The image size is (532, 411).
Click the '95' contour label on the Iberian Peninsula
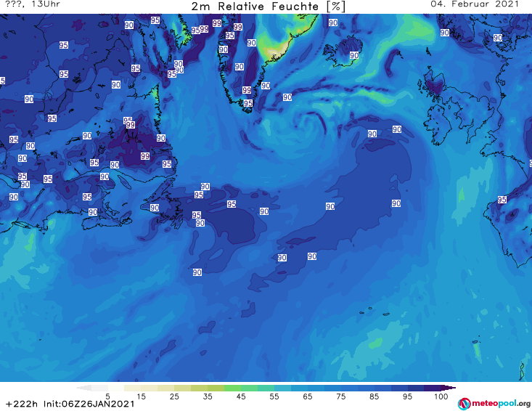click(502, 200)
